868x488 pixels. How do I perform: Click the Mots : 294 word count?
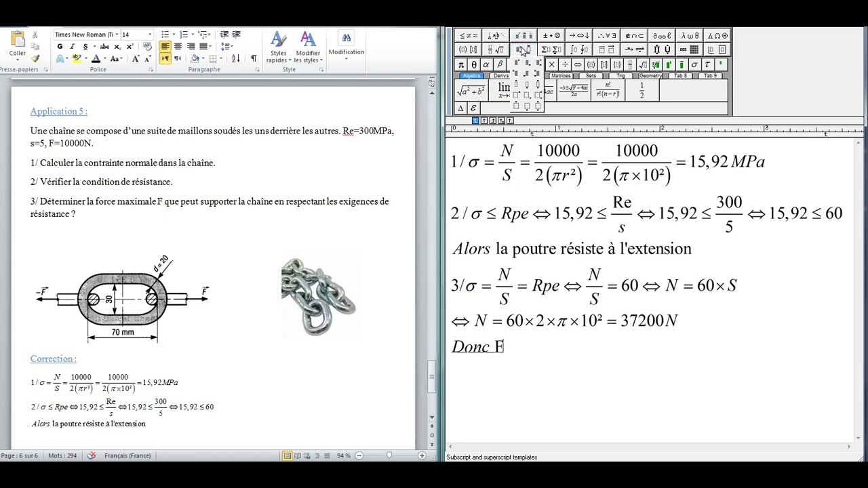pos(62,455)
